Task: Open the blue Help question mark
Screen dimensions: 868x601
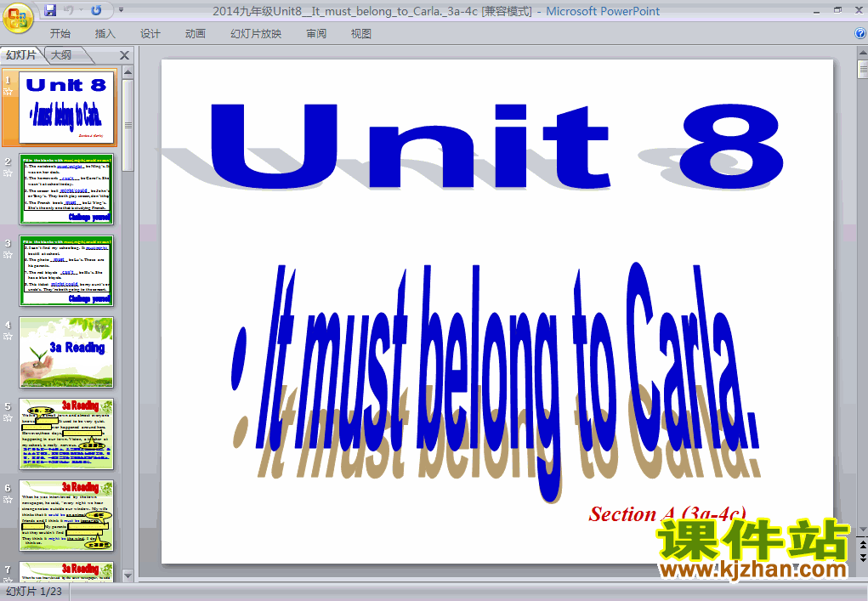Action: [x=860, y=33]
